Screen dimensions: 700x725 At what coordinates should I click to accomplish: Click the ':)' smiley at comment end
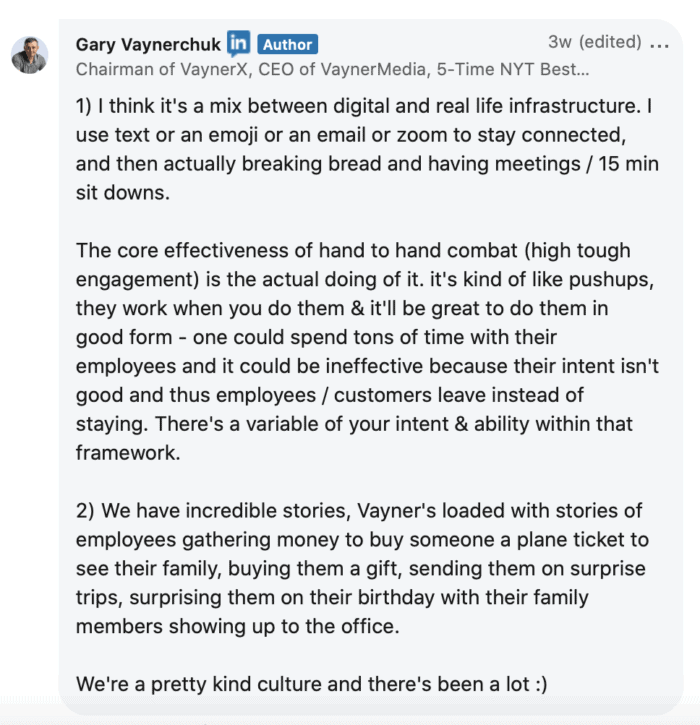541,684
